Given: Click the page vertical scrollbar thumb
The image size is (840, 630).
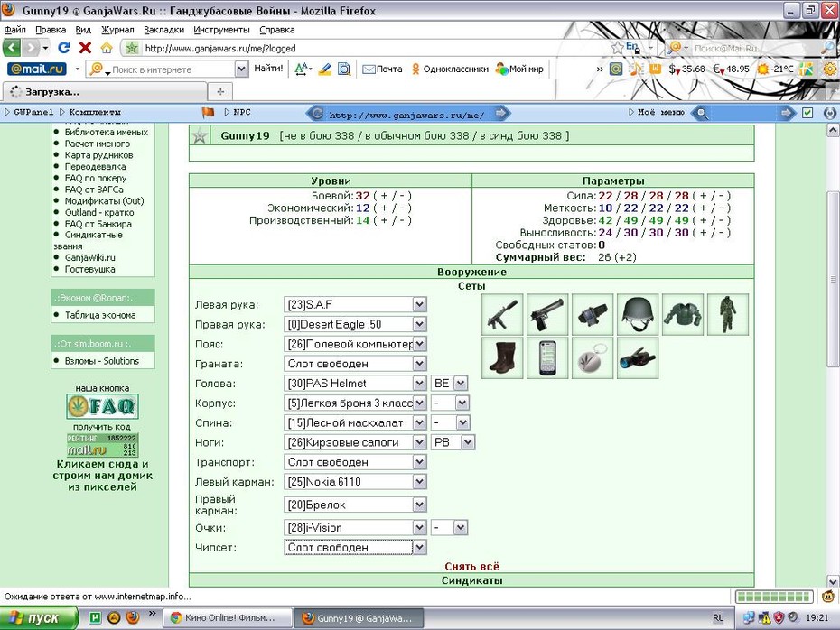Looking at the screenshot, I should click(833, 278).
